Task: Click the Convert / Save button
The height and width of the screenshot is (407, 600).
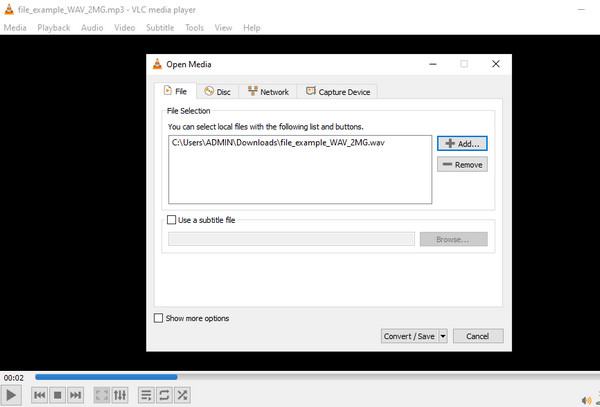Action: point(409,336)
